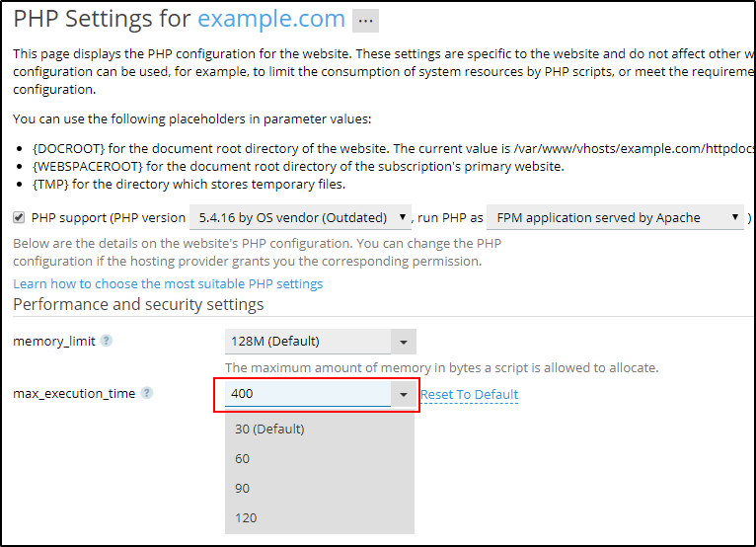The width and height of the screenshot is (756, 547).
Task: Open 'Learn how to choose' PHP settings link
Action: 168,283
